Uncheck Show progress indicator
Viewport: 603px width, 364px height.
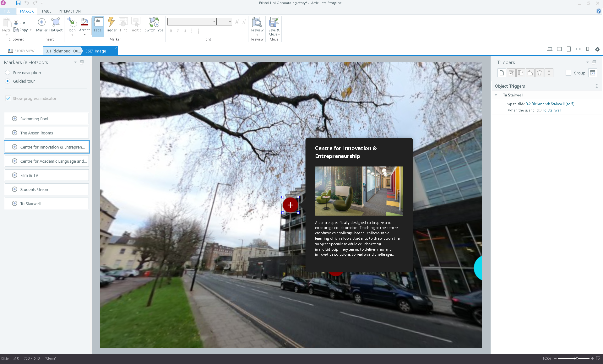tap(8, 98)
